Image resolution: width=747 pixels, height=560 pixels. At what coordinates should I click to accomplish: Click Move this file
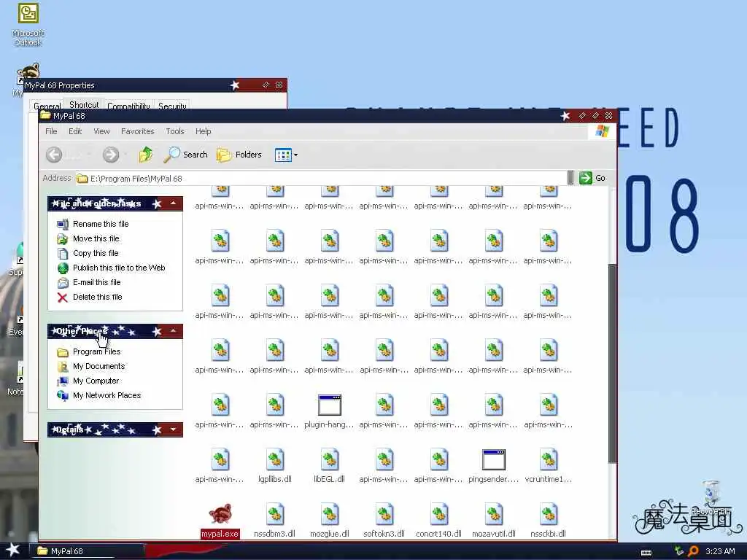[x=88, y=238]
